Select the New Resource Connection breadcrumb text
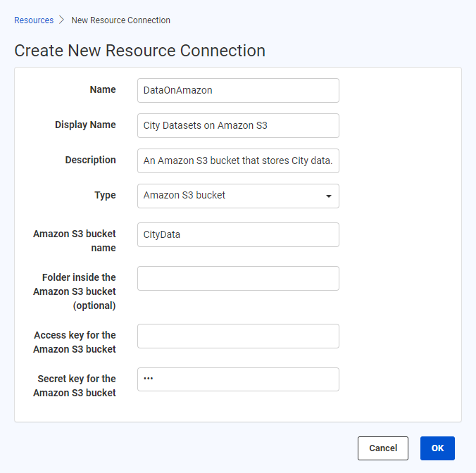The height and width of the screenshot is (473, 476). (120, 20)
